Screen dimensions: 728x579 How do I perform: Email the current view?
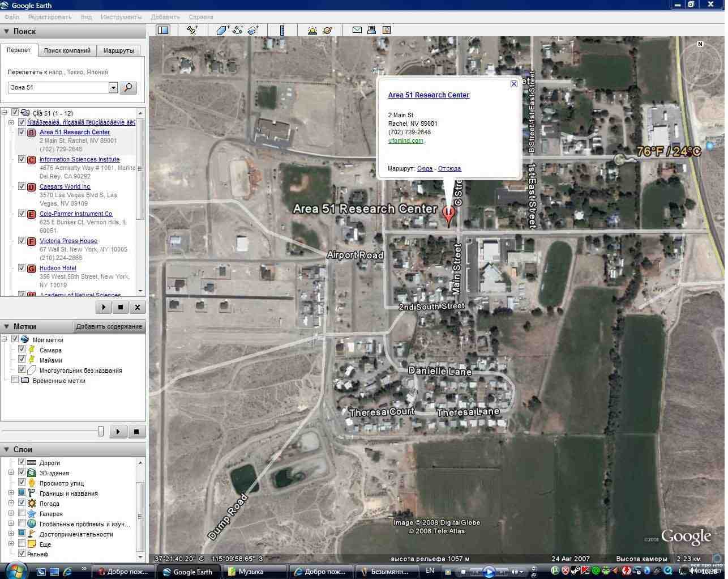(357, 30)
